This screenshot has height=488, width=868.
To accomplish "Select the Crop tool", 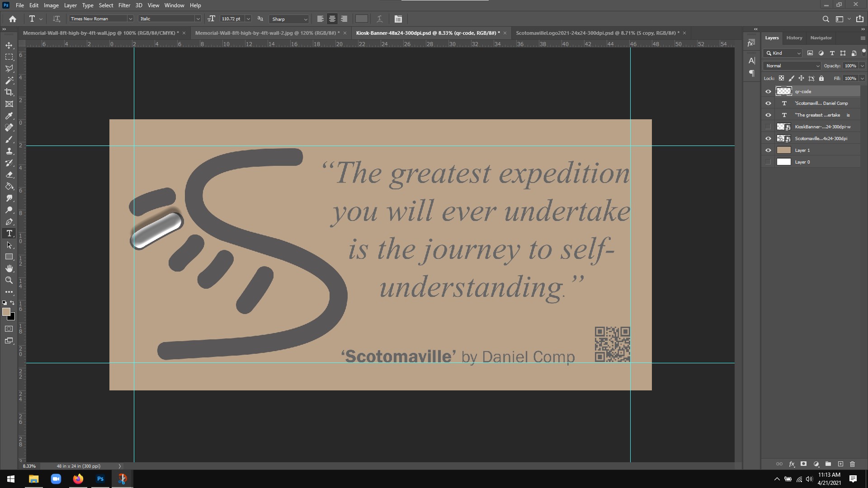I will [x=9, y=92].
